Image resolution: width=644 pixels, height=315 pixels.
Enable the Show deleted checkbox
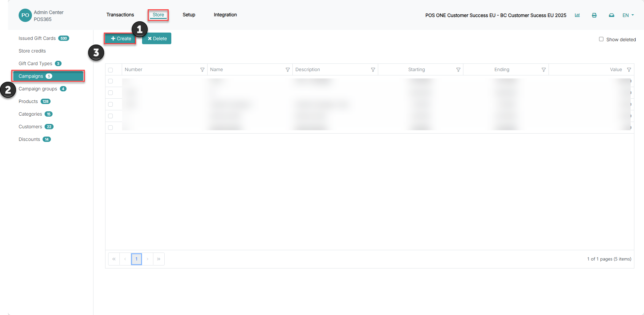pyautogui.click(x=601, y=39)
